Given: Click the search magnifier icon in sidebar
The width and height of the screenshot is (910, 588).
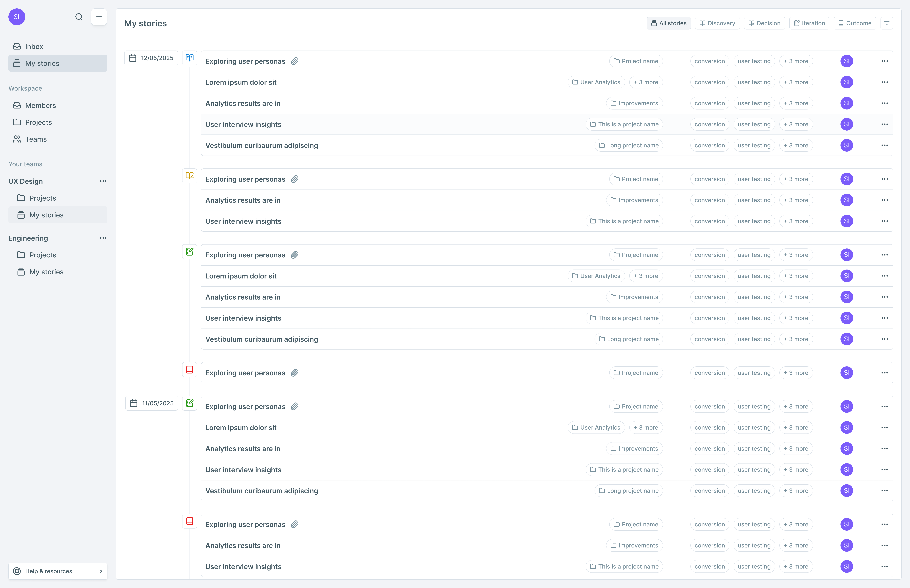Looking at the screenshot, I should tap(79, 17).
